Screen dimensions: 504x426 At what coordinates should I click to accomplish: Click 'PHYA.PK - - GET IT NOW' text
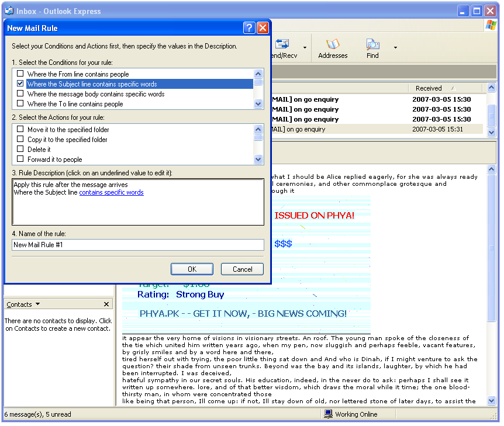195,314
